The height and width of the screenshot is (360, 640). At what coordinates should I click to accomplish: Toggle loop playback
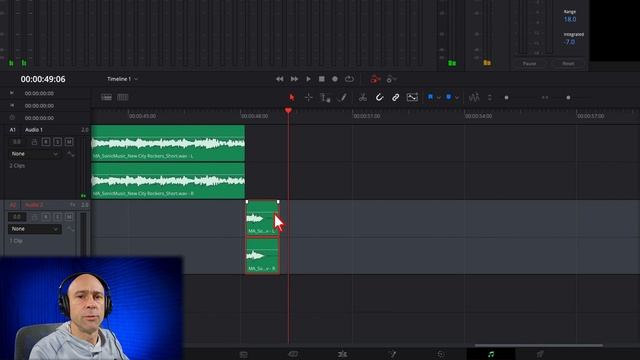[349, 79]
